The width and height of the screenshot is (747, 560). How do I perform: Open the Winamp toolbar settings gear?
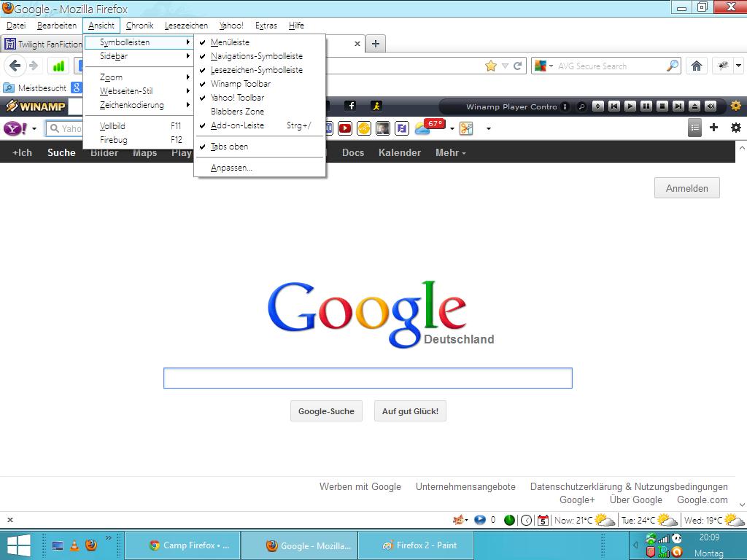tap(735, 106)
